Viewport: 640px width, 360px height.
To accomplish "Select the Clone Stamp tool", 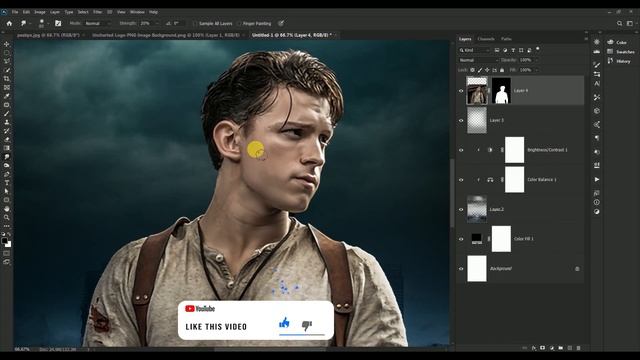I will click(7, 122).
